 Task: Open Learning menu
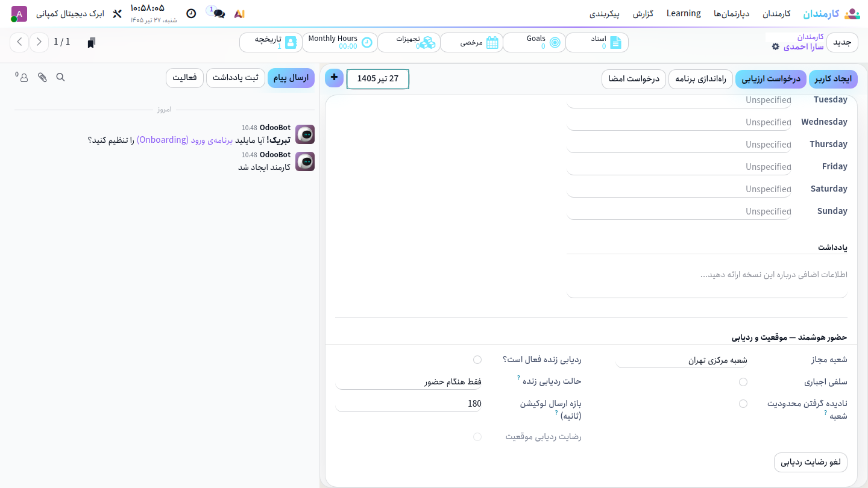coord(684,14)
